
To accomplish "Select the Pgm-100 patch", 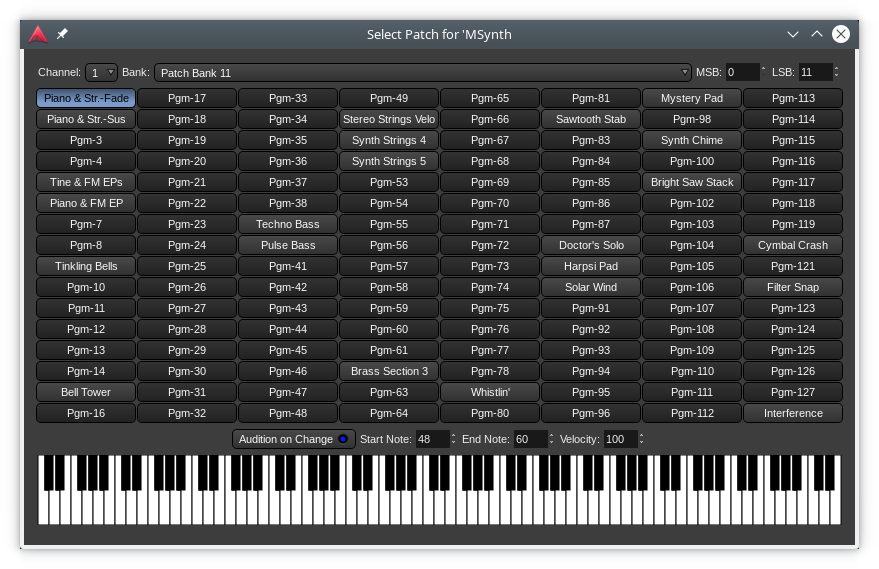I will click(x=692, y=161).
